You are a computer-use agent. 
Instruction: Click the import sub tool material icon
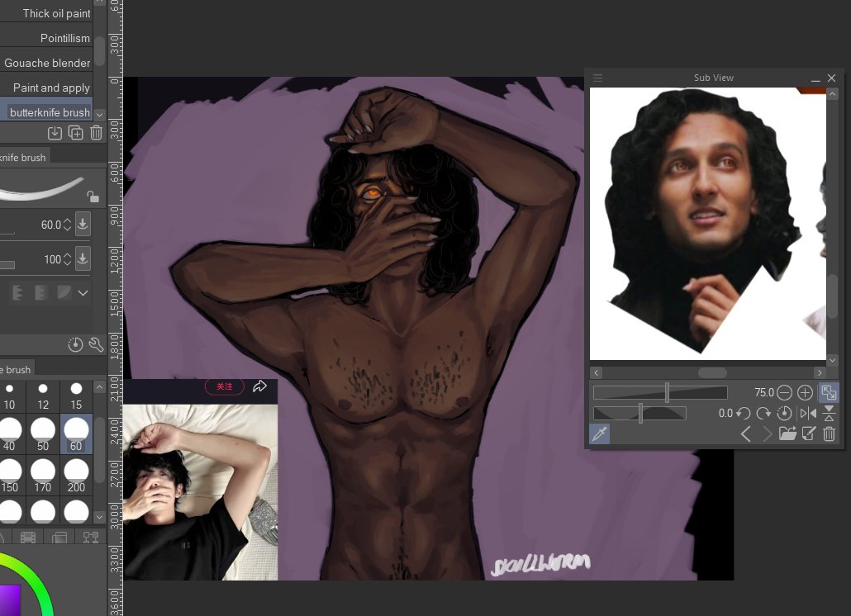[x=55, y=133]
